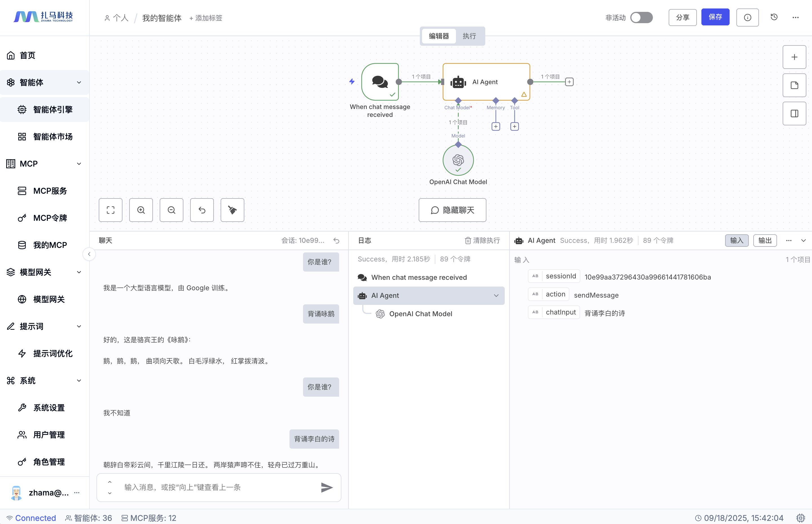Toggle the 非活动 workflow activation switch

pyautogui.click(x=641, y=17)
